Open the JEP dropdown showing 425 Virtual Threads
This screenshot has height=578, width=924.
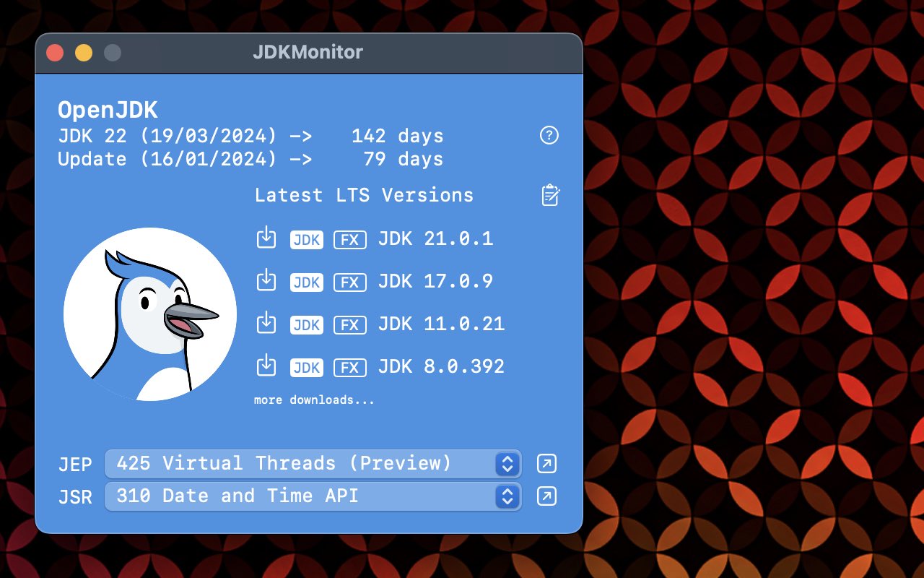coord(313,464)
